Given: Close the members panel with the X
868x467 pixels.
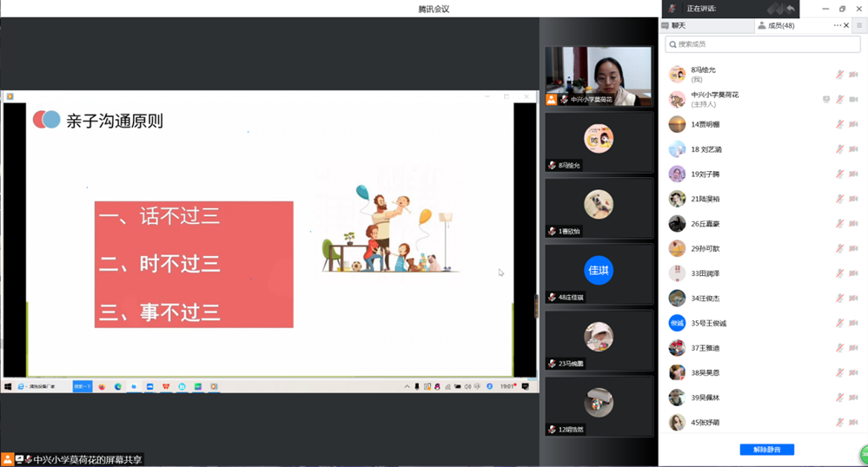Looking at the screenshot, I should (846, 25).
